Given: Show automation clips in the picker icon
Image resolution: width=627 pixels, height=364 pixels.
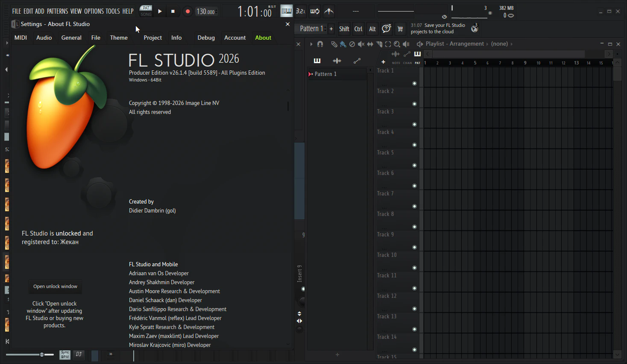Looking at the screenshot, I should [x=357, y=61].
